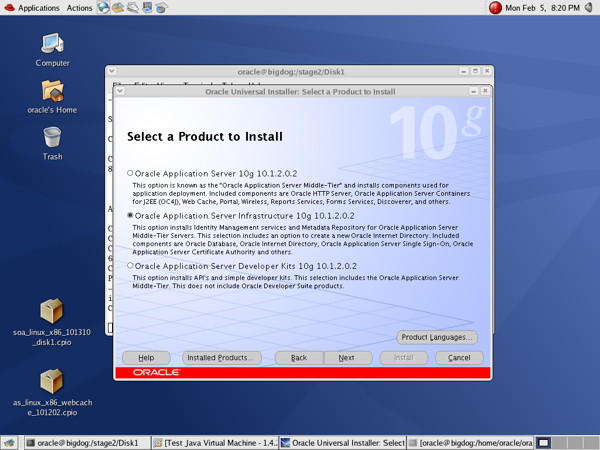
Task: Click the Show Desktop button in taskbar
Action: click(10, 442)
